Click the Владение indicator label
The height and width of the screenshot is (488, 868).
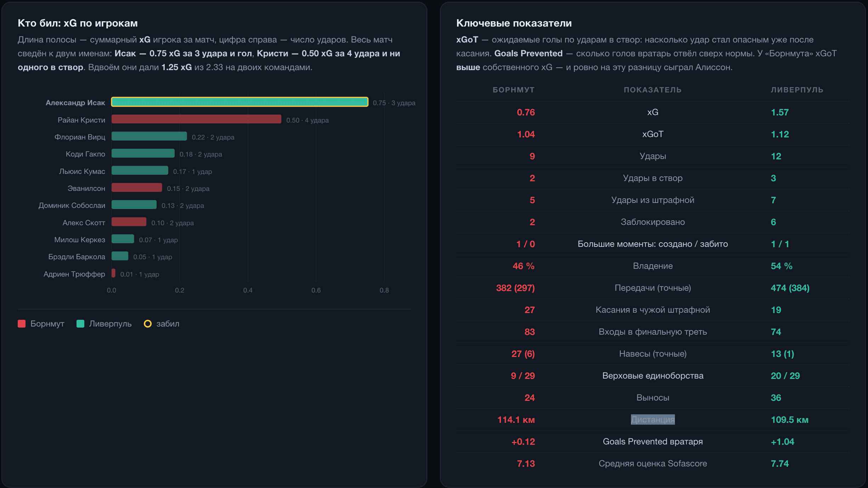tap(653, 266)
